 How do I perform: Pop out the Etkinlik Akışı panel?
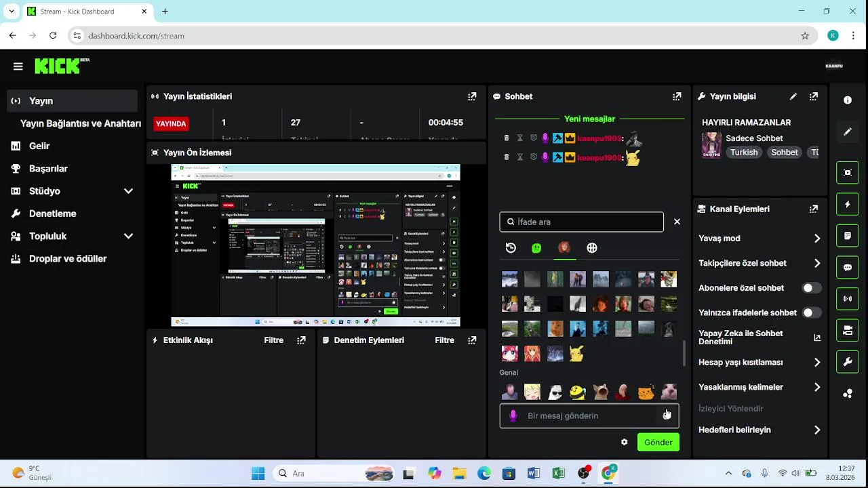(x=301, y=340)
